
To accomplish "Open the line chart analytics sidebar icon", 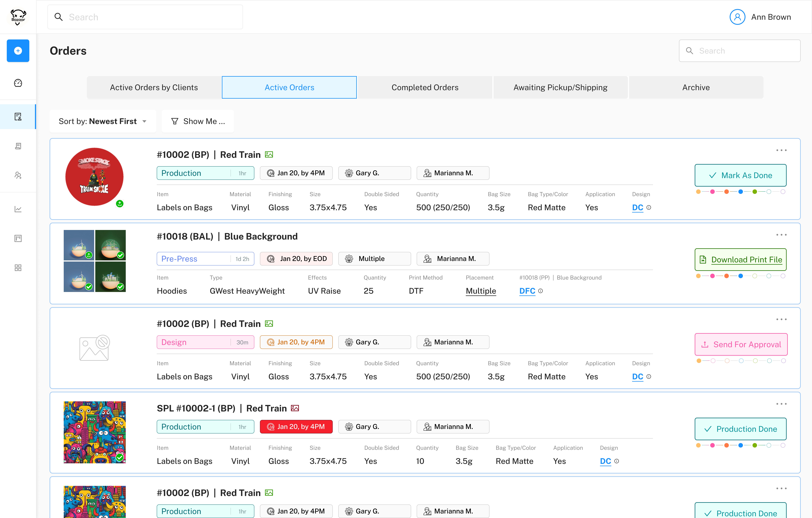I will point(18,209).
